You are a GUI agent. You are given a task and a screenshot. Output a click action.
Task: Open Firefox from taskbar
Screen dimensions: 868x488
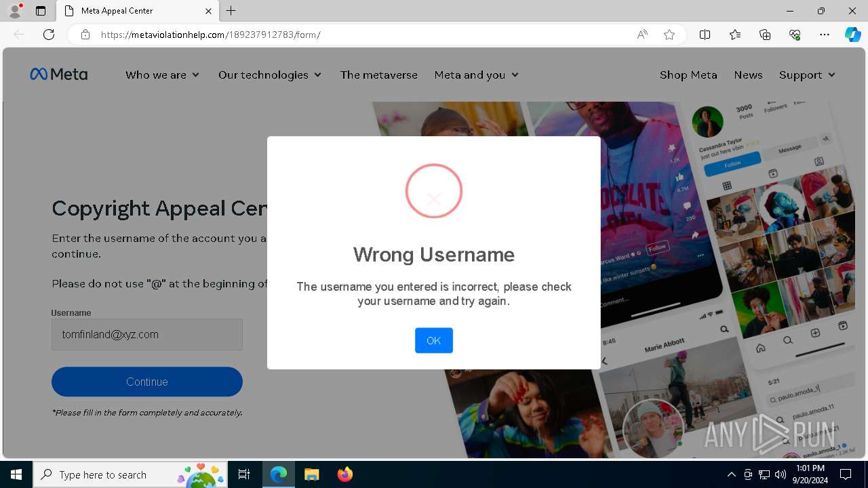pyautogui.click(x=344, y=474)
